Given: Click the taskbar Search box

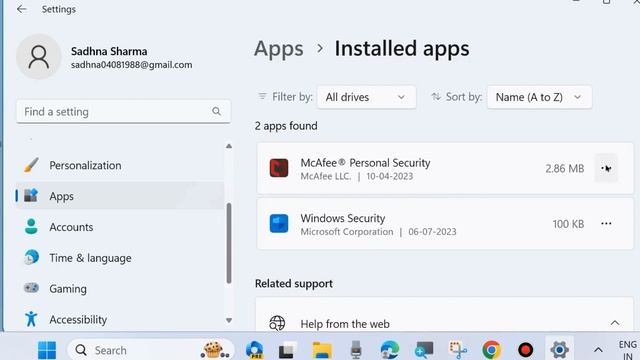Looking at the screenshot, I should pyautogui.click(x=151, y=350).
